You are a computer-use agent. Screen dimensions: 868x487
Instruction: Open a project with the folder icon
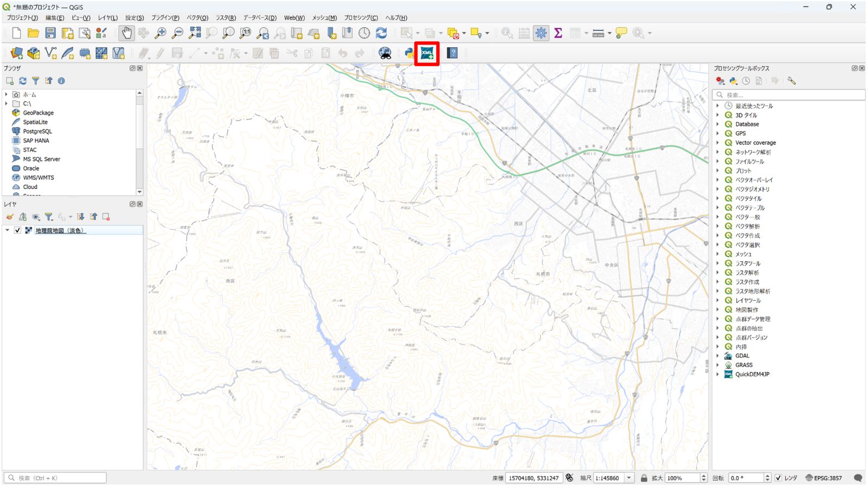point(33,33)
